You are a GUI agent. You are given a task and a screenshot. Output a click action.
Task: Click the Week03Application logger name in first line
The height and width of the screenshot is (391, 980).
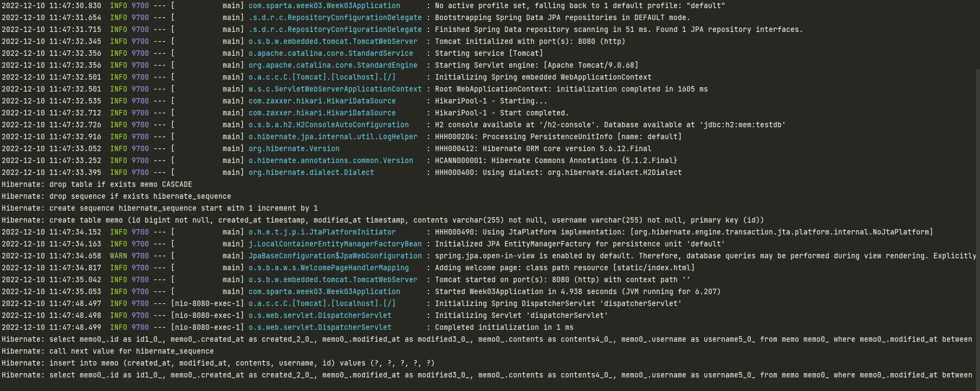click(x=324, y=5)
